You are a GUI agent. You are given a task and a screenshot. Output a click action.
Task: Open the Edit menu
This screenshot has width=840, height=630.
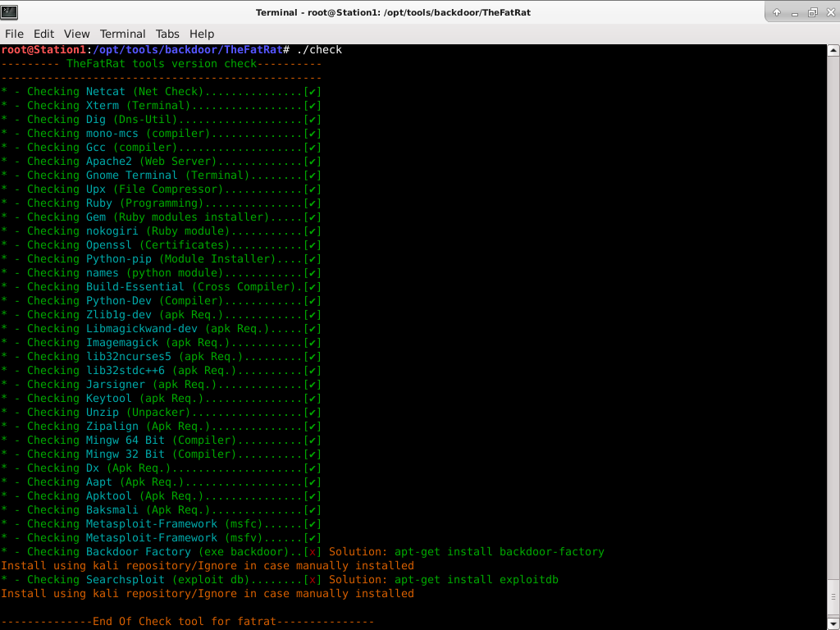pyautogui.click(x=43, y=34)
